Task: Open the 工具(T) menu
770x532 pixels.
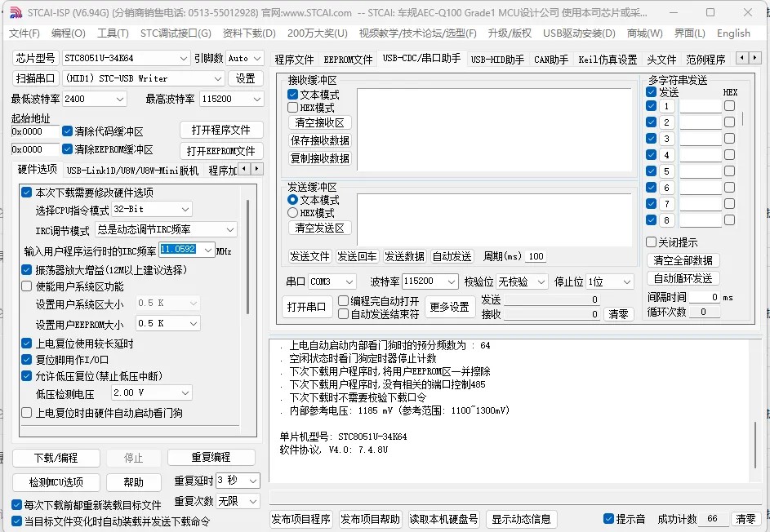Action: 113,33
